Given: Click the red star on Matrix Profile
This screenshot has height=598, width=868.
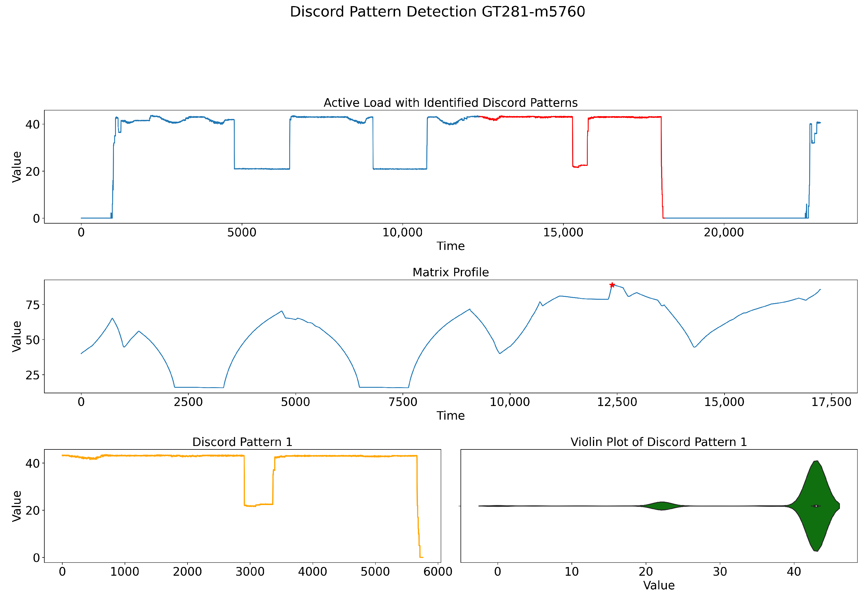Looking at the screenshot, I should (612, 285).
